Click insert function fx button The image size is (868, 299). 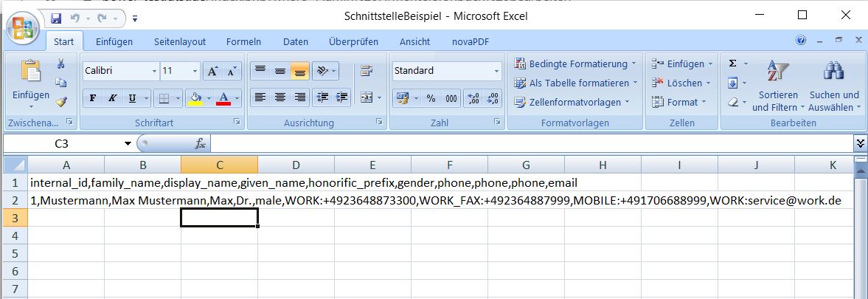coord(201,144)
